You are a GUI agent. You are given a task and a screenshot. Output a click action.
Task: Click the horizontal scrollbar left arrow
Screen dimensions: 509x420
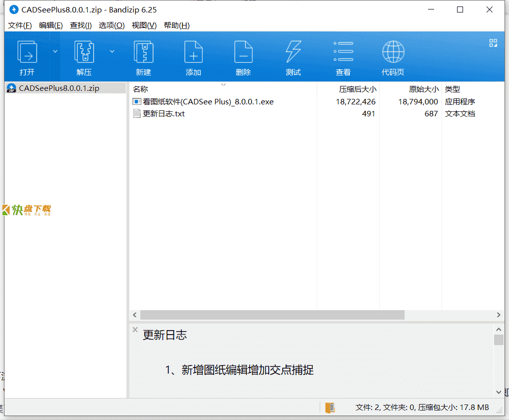tap(135, 315)
